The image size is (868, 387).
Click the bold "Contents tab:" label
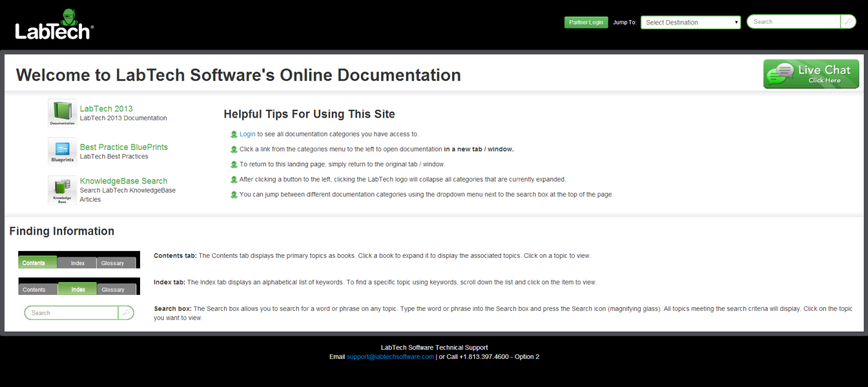pyautogui.click(x=175, y=256)
